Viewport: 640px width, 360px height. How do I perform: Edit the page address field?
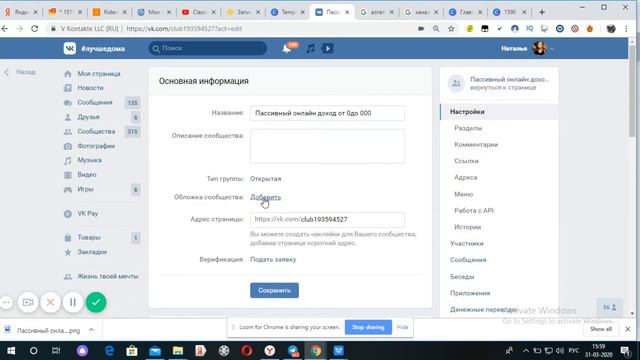point(327,220)
